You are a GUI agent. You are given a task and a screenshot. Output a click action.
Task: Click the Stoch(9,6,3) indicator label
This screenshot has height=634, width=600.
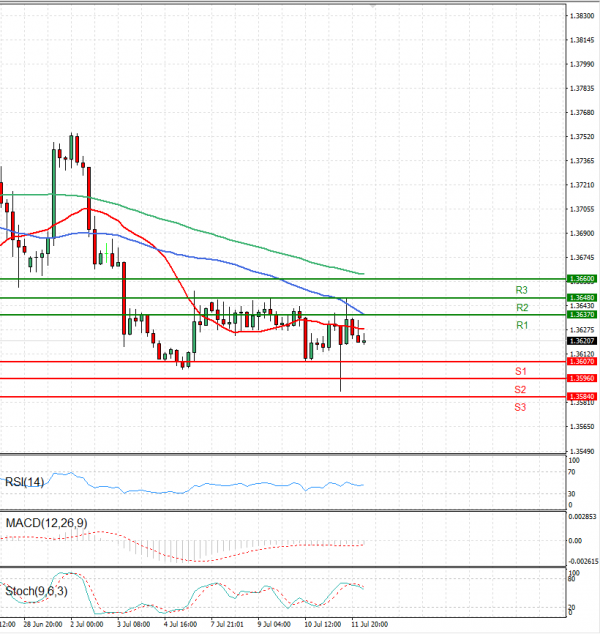(x=36, y=591)
